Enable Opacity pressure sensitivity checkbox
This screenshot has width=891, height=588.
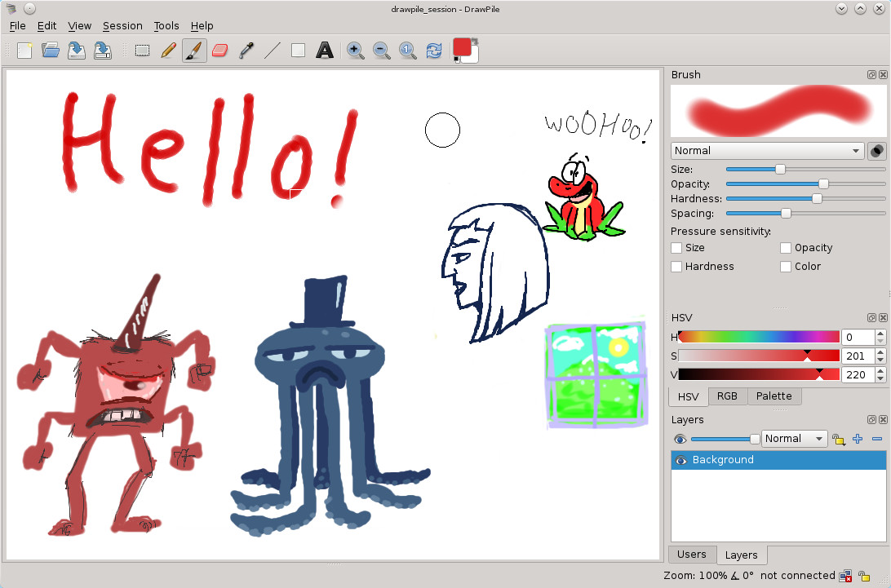click(785, 248)
